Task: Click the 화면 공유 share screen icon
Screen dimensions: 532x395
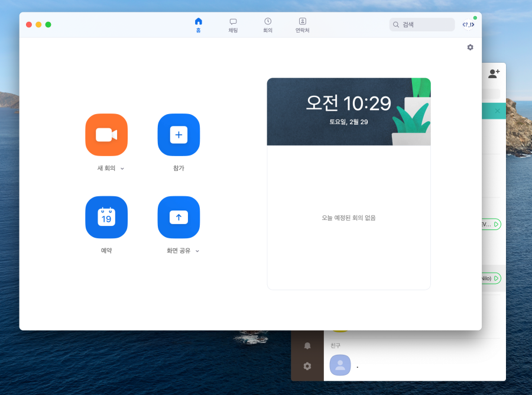Action: (179, 217)
